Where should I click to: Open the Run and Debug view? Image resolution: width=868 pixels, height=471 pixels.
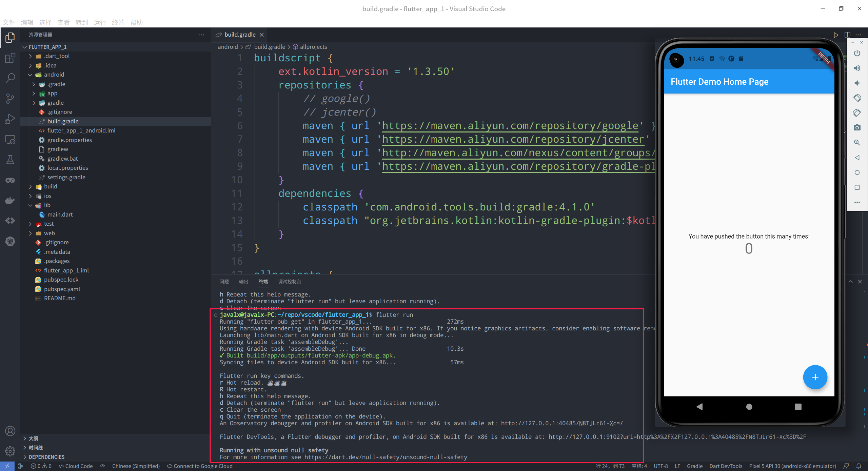(10, 119)
